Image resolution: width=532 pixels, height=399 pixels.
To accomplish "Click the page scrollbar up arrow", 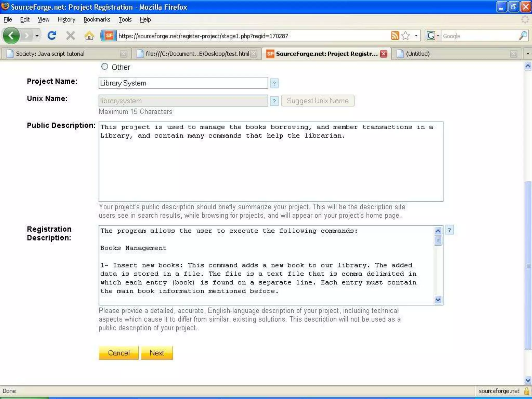I will point(528,66).
